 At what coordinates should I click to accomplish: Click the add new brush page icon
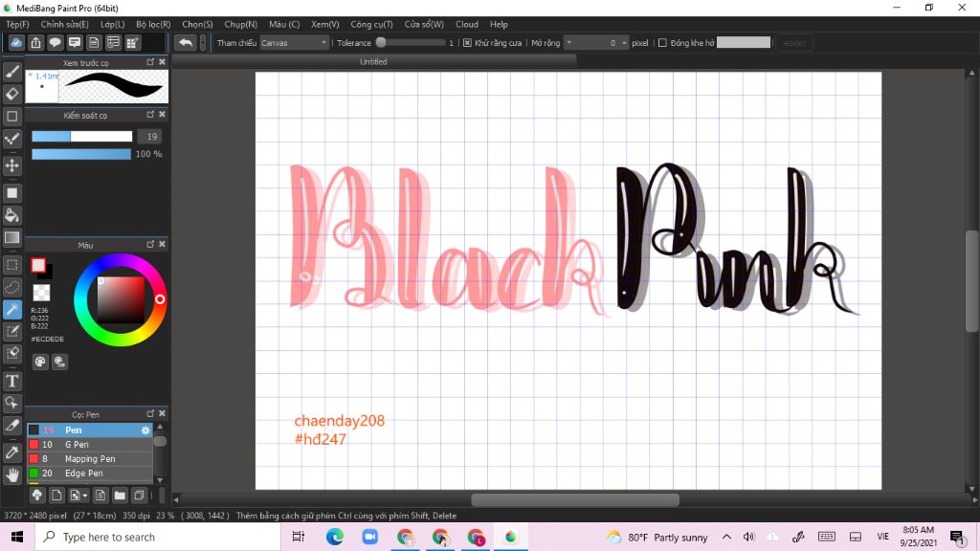click(56, 496)
